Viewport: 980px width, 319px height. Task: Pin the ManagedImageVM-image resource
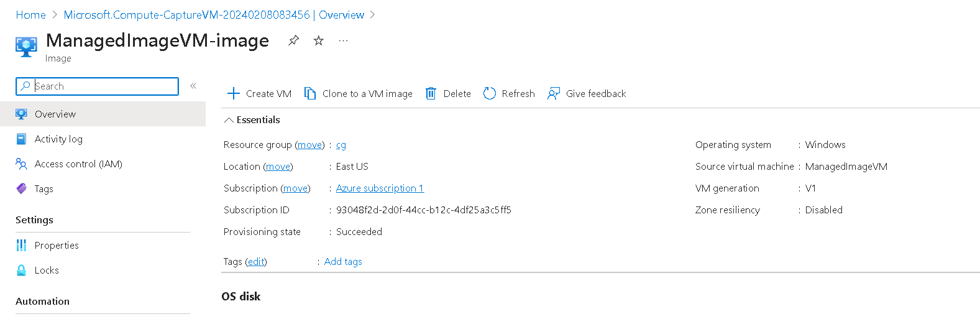293,40
